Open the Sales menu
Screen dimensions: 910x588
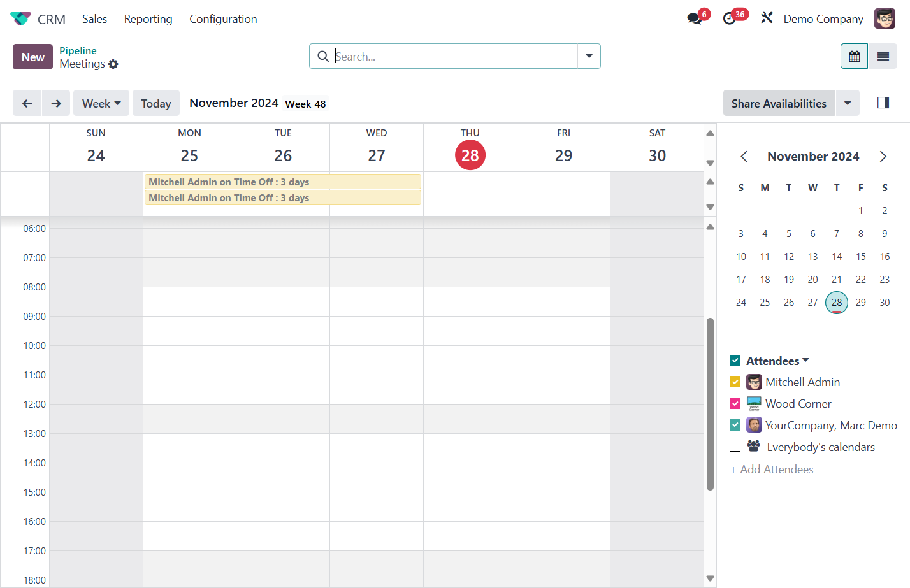point(94,19)
